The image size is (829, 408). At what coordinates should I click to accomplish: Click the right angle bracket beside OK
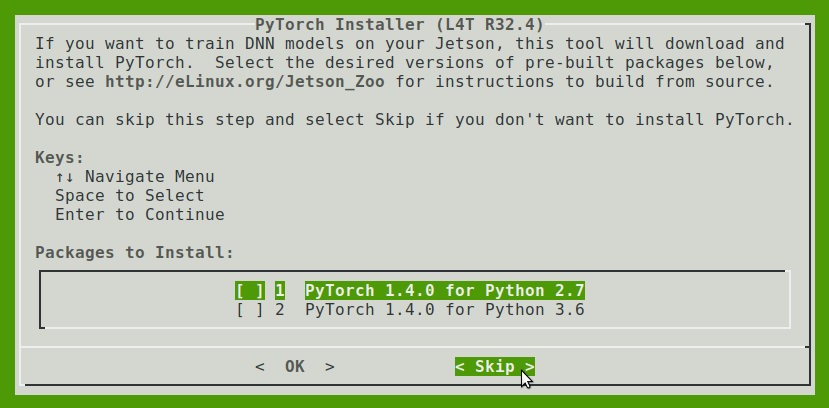(x=329, y=367)
